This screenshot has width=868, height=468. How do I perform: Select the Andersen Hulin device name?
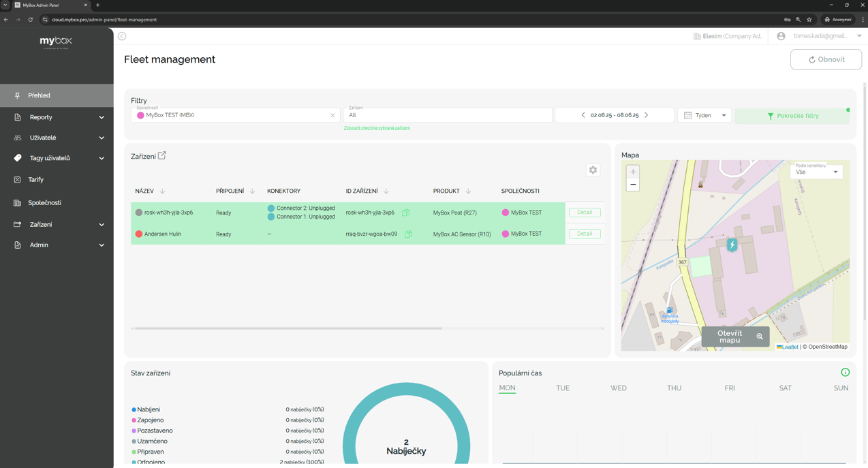(x=163, y=234)
